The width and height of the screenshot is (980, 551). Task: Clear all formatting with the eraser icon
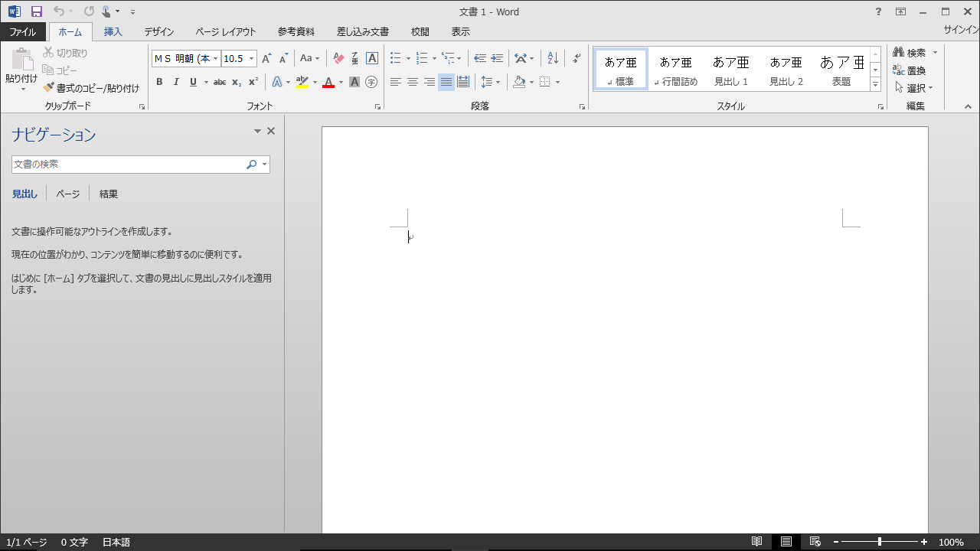pyautogui.click(x=338, y=58)
